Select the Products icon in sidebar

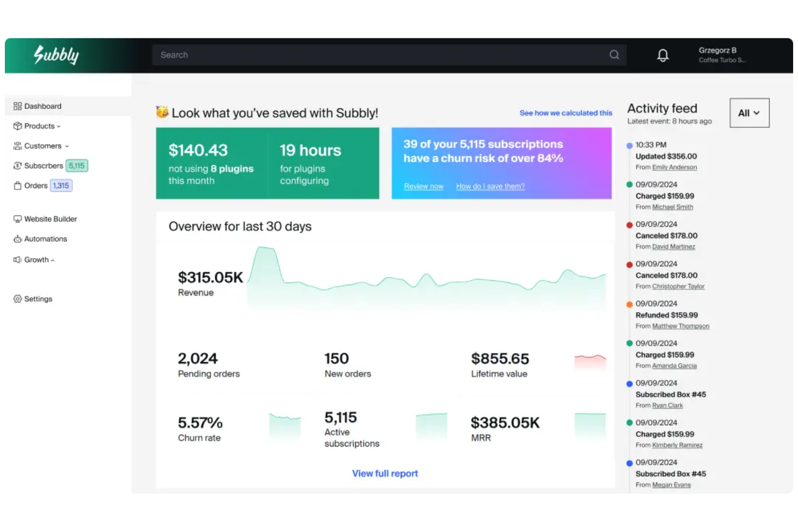click(x=17, y=126)
